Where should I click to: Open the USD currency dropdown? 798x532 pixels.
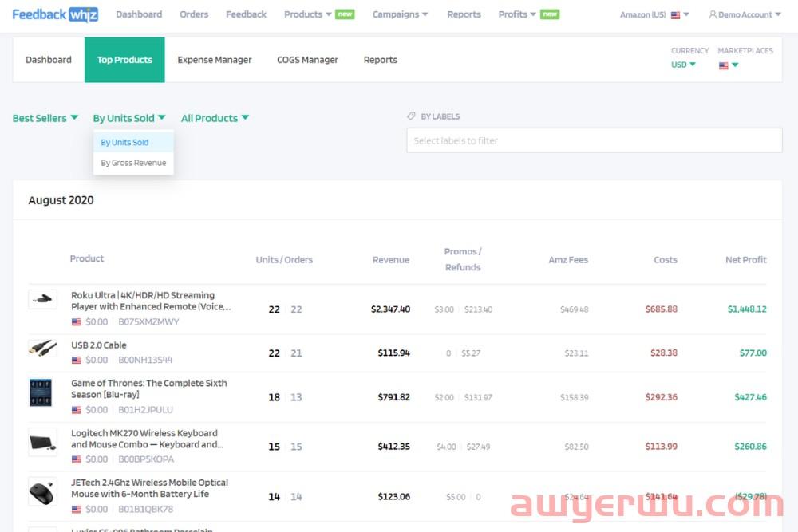683,65
